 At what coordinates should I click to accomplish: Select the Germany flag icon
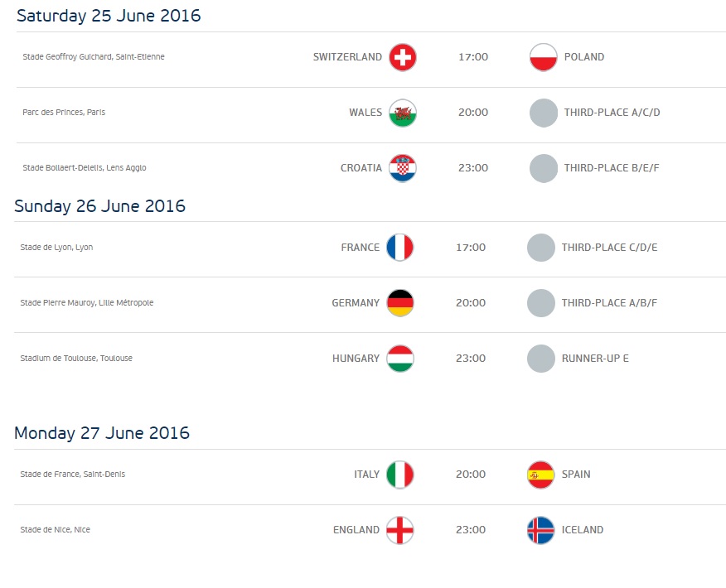click(400, 303)
